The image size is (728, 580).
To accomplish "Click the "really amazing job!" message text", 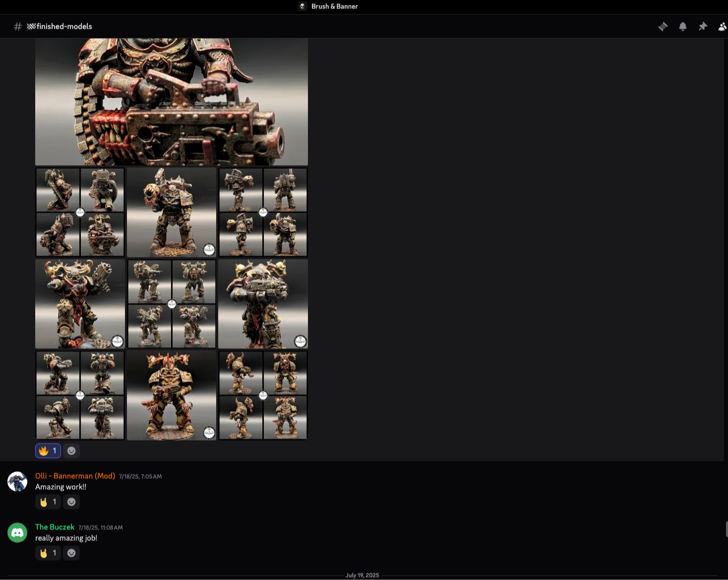I will 66,538.
